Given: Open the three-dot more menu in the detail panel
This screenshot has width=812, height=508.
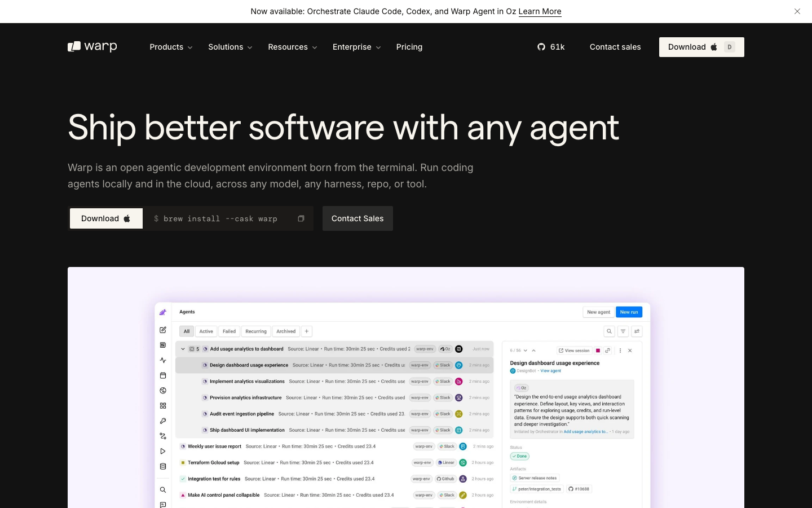Looking at the screenshot, I should coord(620,351).
